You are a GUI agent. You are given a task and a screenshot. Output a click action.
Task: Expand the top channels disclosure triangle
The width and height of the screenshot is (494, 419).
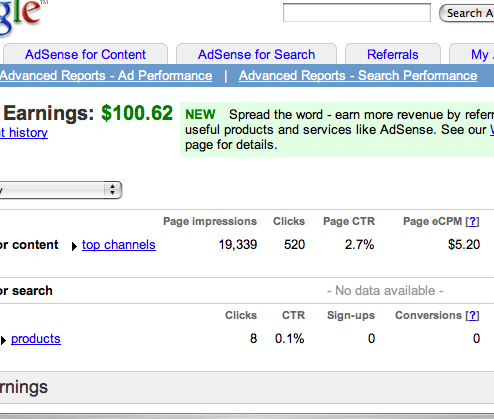coord(74,246)
